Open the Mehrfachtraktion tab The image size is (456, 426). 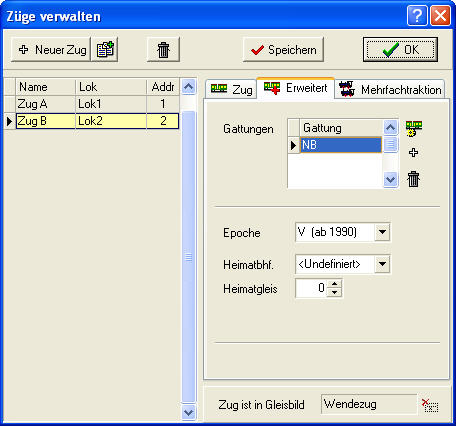pyautogui.click(x=390, y=89)
